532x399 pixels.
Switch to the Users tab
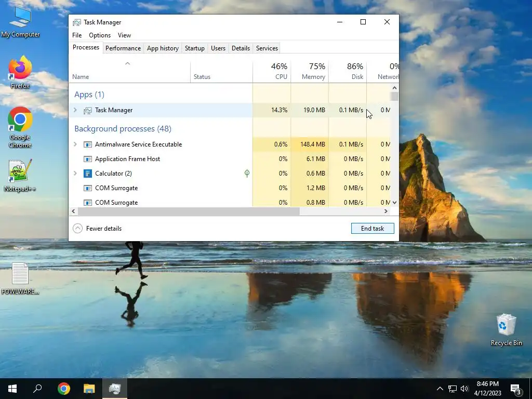coord(218,48)
